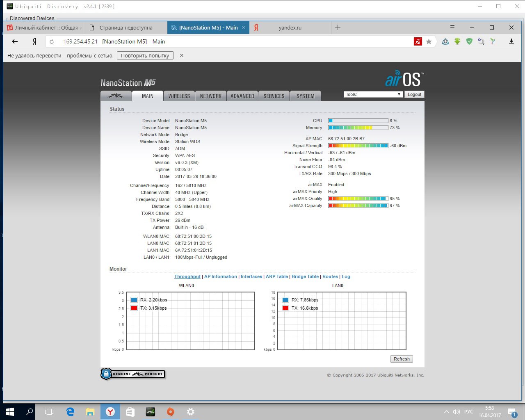This screenshot has height=420, width=525.
Task: Open Task View in the taskbar
Action: [x=49, y=412]
